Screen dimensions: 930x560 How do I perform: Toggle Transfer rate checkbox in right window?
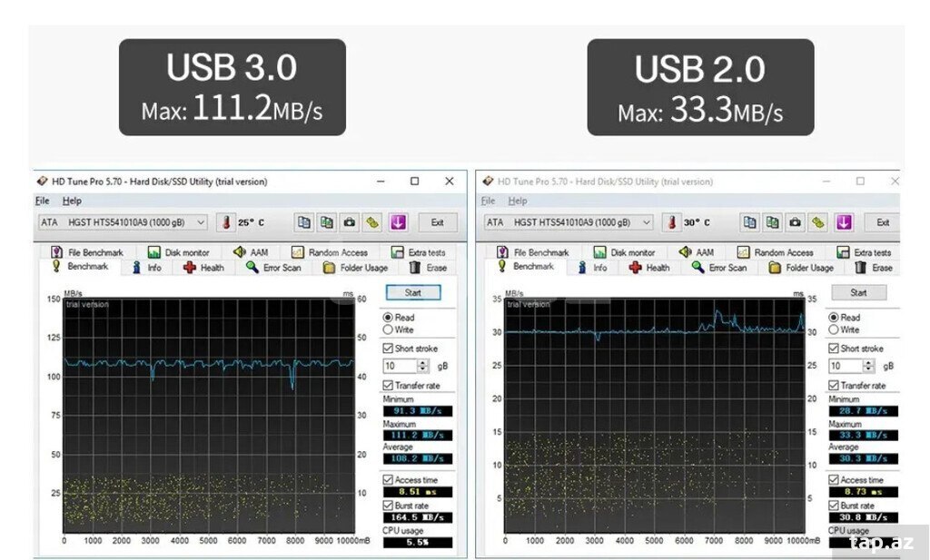pos(834,385)
